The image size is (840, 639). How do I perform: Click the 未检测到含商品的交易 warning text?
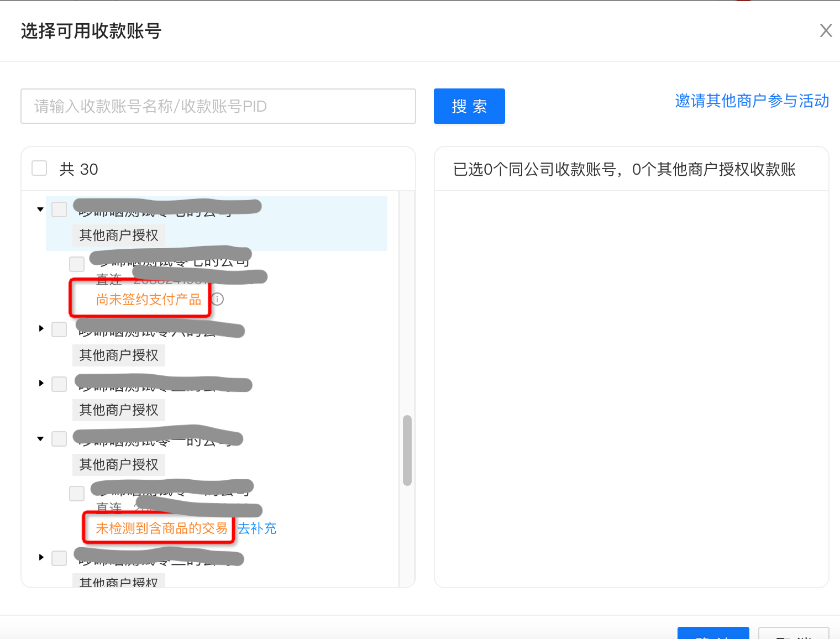pyautogui.click(x=161, y=528)
